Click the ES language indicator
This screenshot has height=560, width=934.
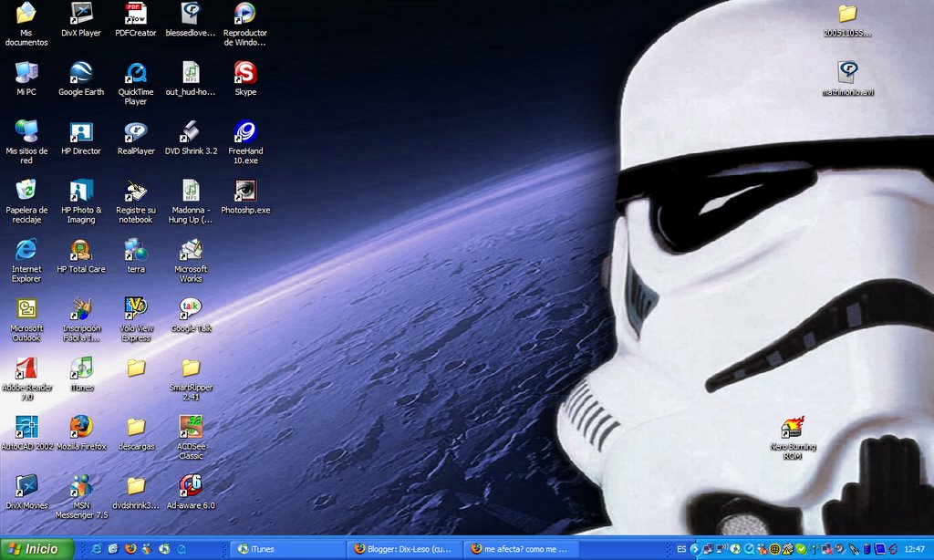[681, 549]
